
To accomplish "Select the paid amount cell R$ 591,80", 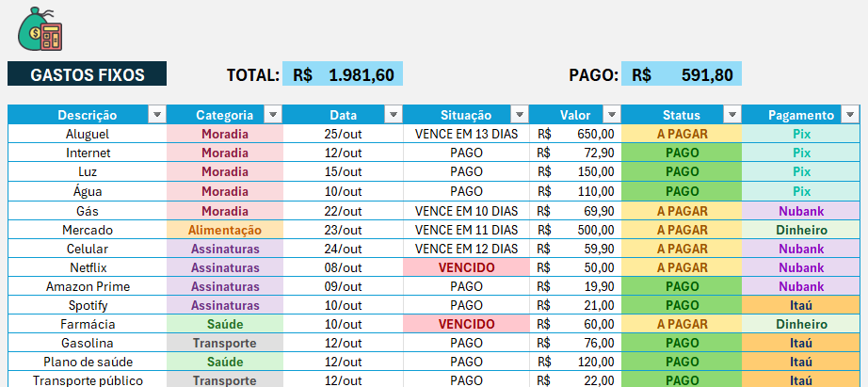I will pyautogui.click(x=682, y=75).
